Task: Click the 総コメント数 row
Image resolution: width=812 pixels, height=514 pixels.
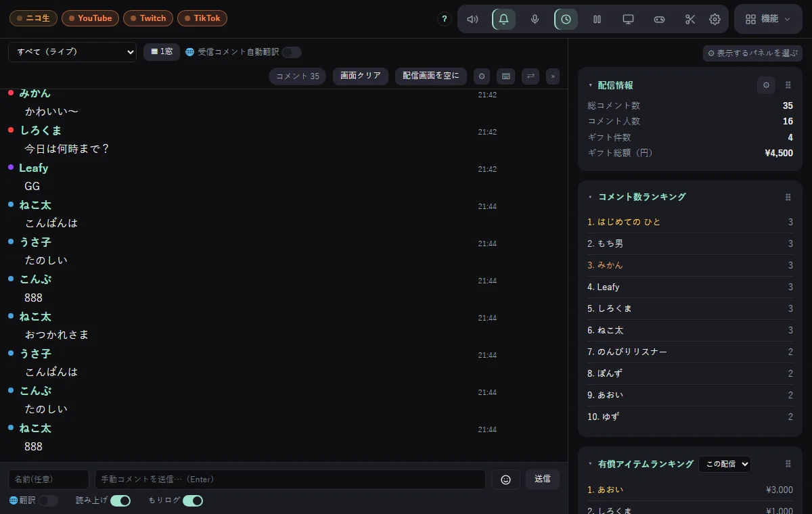Action: pos(690,106)
